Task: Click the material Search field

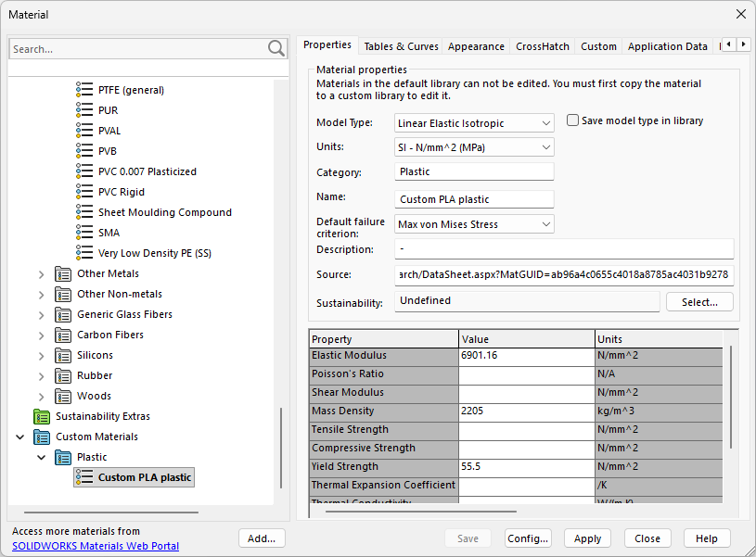Action: (139, 49)
